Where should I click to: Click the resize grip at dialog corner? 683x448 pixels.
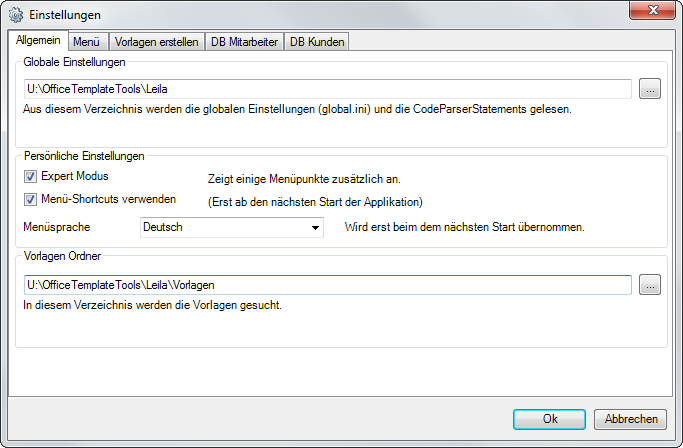click(677, 442)
